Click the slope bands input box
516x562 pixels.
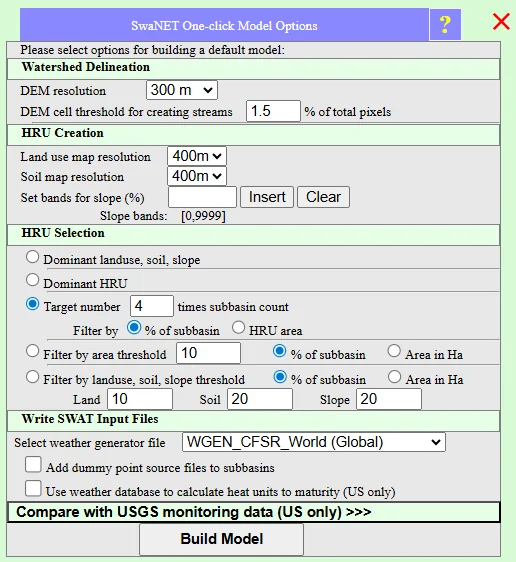[x=202, y=197]
